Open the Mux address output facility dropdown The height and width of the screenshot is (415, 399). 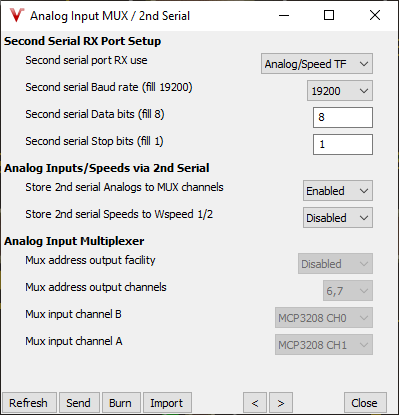(x=335, y=264)
